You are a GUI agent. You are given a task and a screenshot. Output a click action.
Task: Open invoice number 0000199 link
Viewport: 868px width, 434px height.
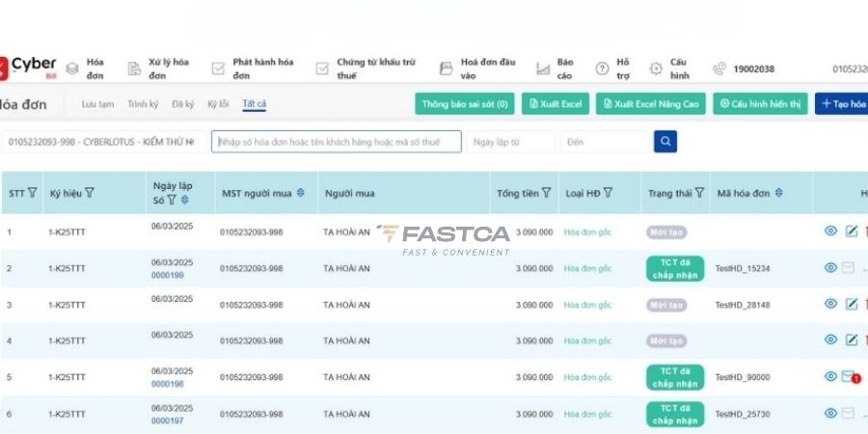pos(168,275)
